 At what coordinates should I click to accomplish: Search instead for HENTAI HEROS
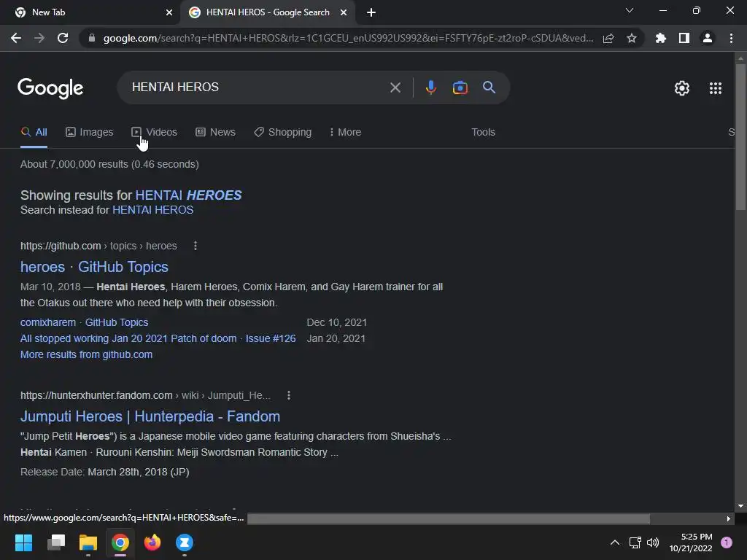[x=153, y=210]
